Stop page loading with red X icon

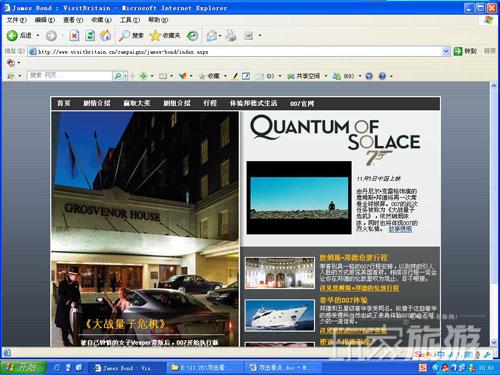[74, 36]
